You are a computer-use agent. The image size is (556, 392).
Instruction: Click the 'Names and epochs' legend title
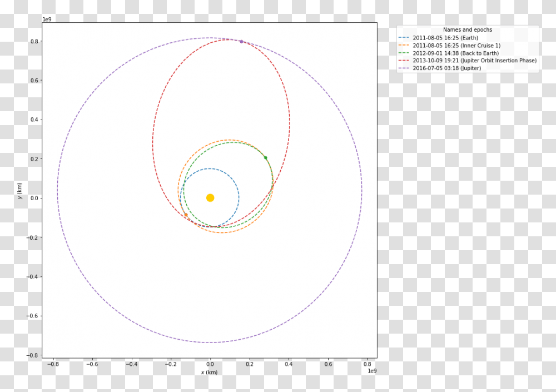click(468, 30)
